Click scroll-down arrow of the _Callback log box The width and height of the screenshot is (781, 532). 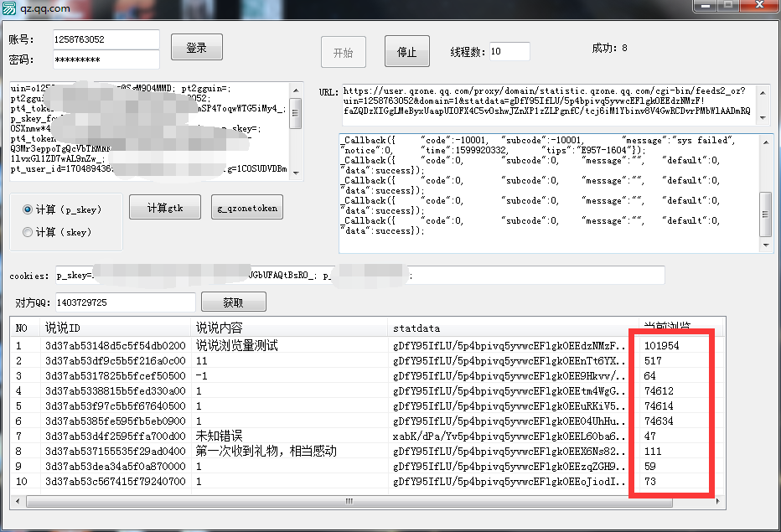click(766, 245)
